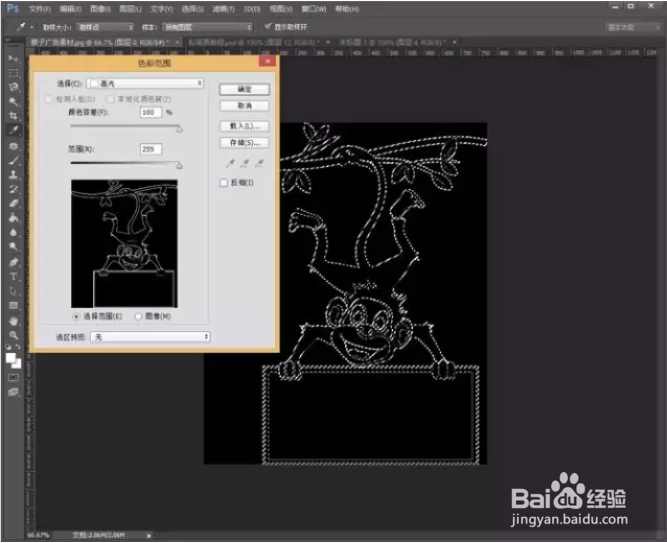Click the 载入(L)... button

pyautogui.click(x=245, y=126)
